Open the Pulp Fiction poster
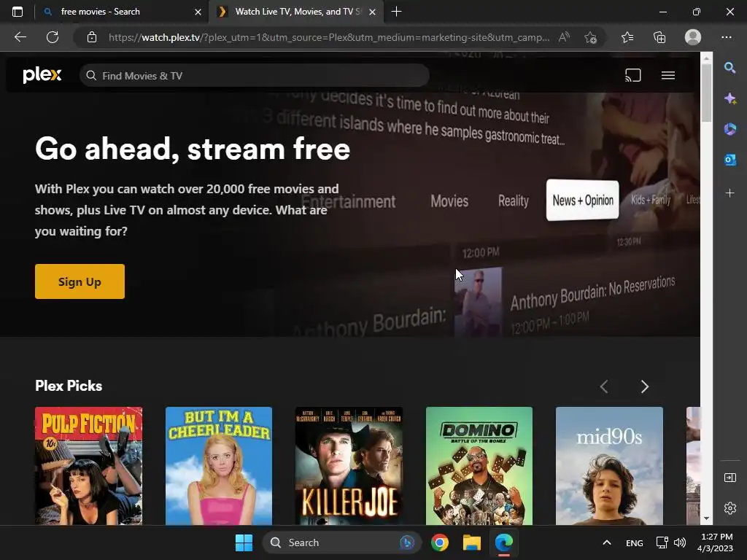This screenshot has height=560, width=747. 88,466
